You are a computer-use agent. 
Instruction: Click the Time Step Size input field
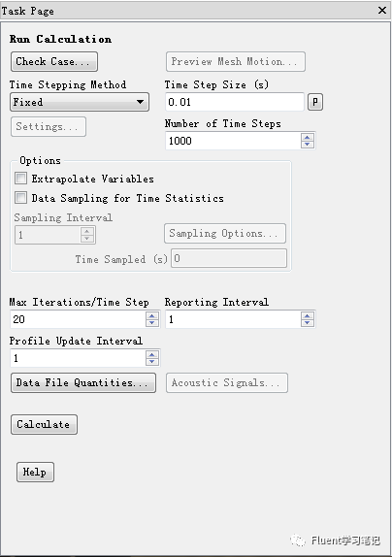235,102
